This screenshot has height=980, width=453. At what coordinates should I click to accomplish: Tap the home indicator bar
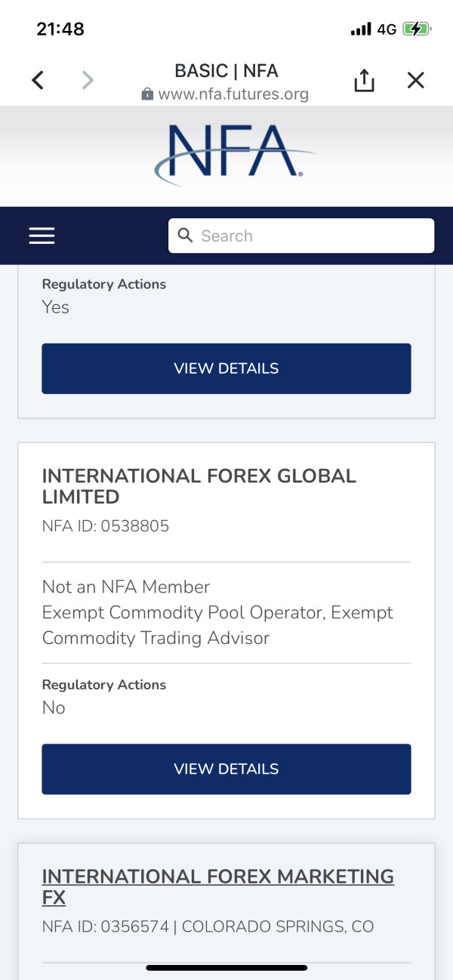(x=226, y=967)
